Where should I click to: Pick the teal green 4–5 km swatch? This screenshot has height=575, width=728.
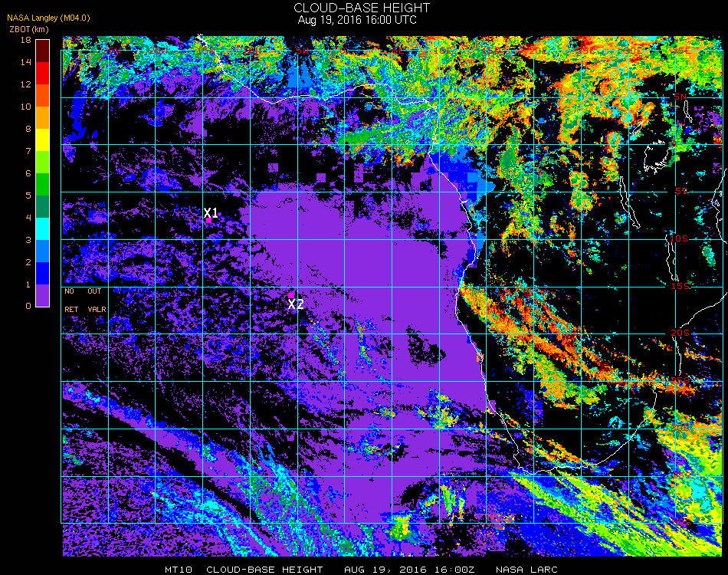point(42,207)
